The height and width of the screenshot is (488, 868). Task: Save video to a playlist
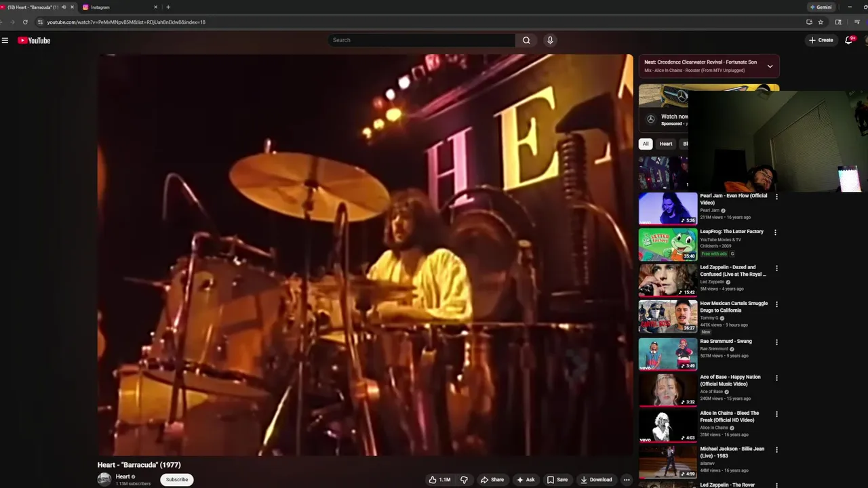(x=557, y=479)
